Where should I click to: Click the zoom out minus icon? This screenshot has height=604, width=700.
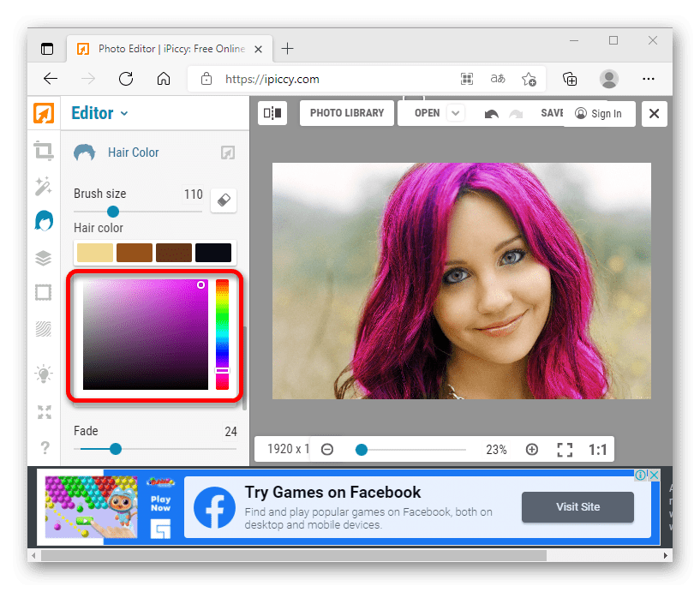tap(326, 450)
